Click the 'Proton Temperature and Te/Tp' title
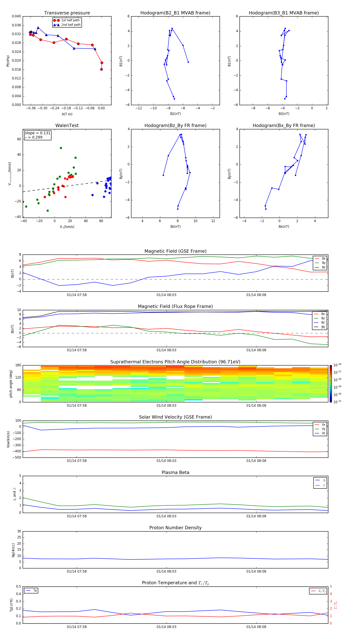The height and width of the screenshot is (644, 351). click(x=175, y=583)
